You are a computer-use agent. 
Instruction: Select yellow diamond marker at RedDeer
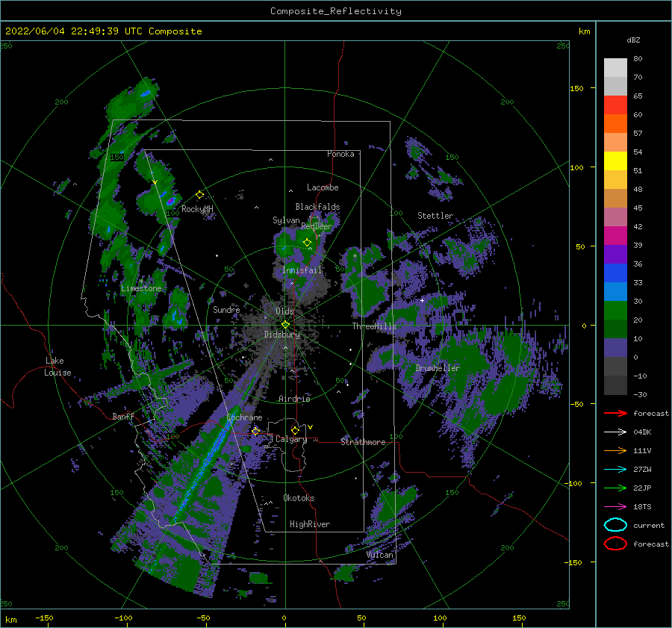308,243
